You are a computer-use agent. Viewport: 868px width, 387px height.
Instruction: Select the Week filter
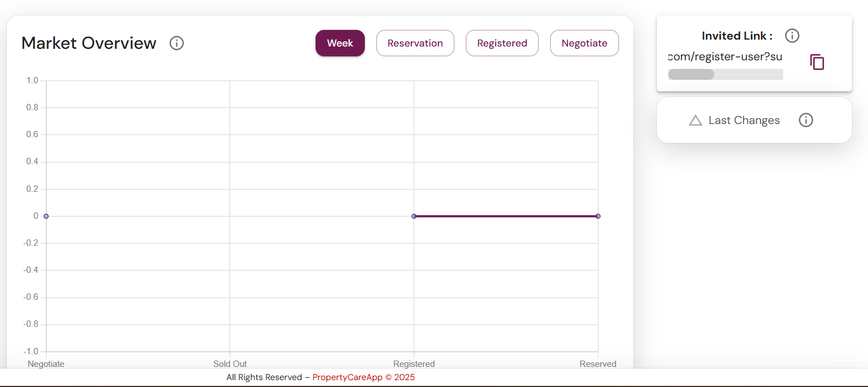pos(340,43)
